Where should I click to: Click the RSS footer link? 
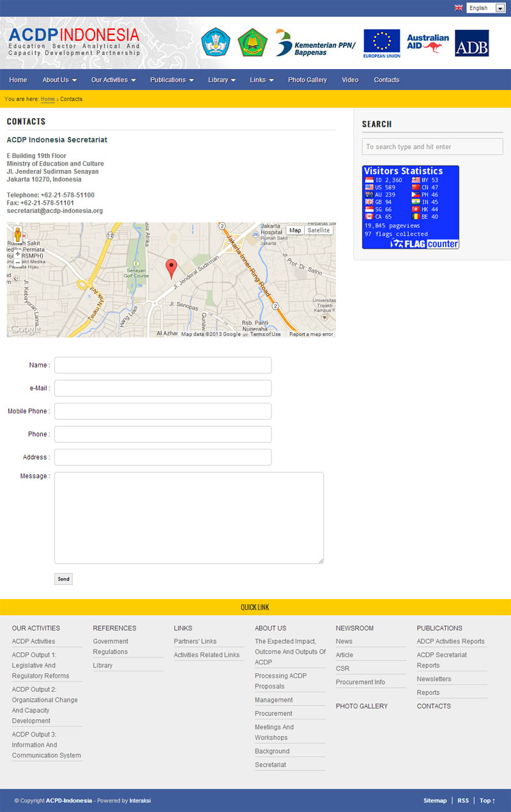(x=463, y=800)
